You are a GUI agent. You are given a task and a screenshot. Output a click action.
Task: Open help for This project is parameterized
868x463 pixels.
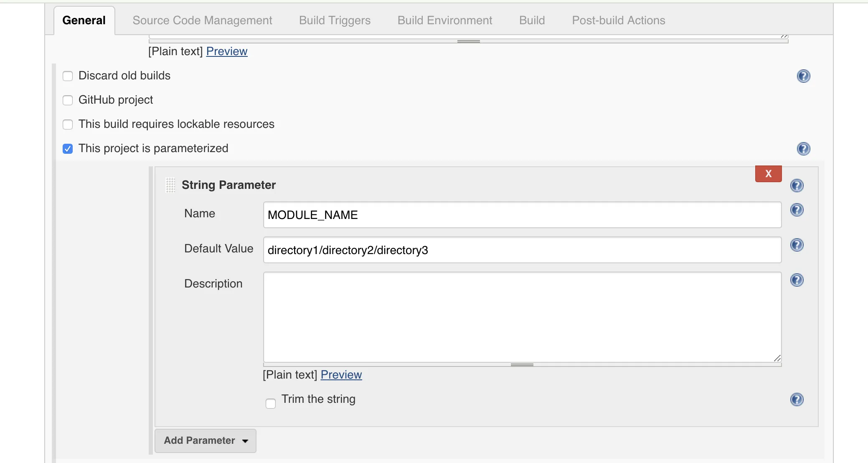tap(803, 149)
